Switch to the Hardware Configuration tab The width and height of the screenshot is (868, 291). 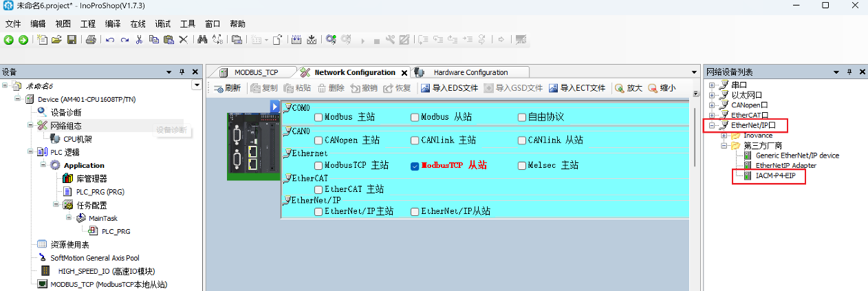470,72
